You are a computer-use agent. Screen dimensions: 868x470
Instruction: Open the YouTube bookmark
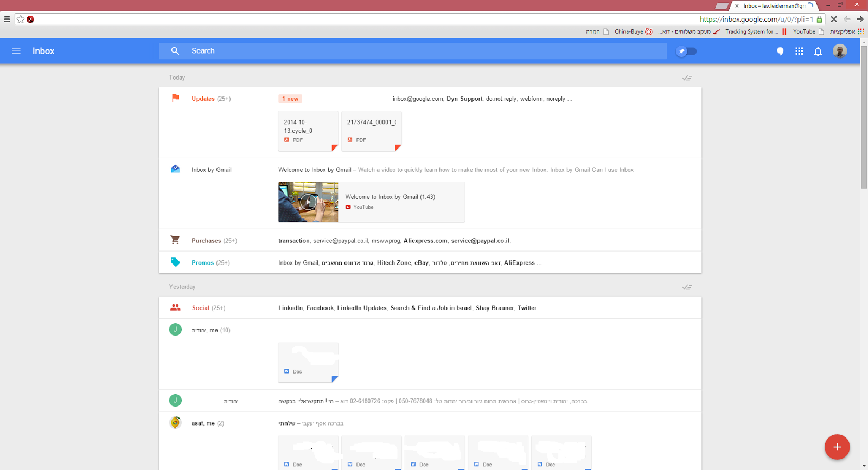coord(808,31)
